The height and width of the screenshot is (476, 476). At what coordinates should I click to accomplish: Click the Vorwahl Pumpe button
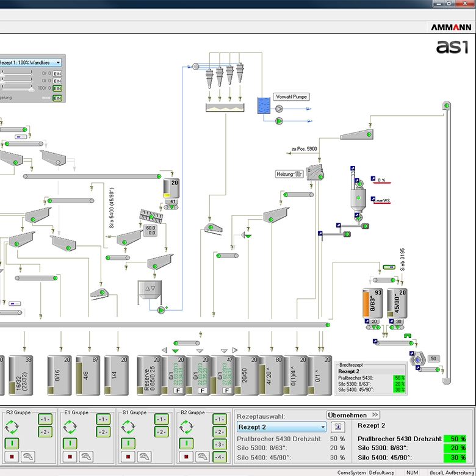tap(292, 96)
